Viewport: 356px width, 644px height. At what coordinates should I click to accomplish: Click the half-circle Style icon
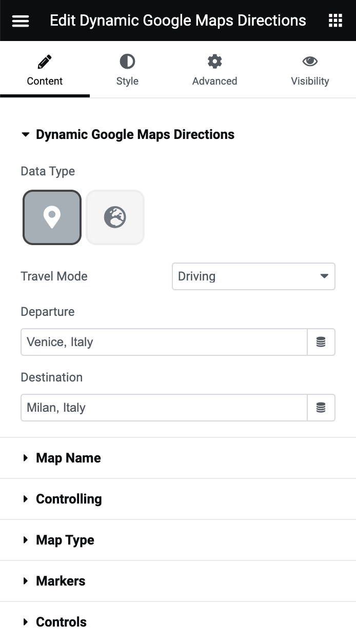(x=127, y=61)
